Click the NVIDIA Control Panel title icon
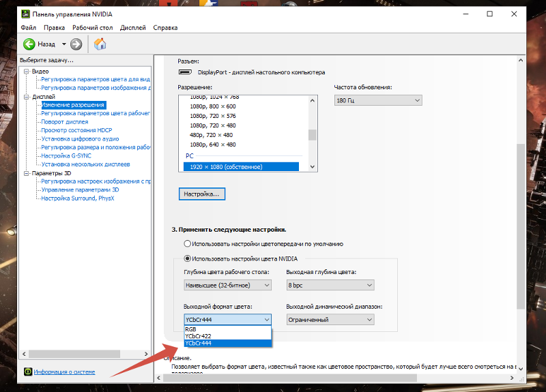This screenshot has width=546, height=392. pyautogui.click(x=25, y=14)
